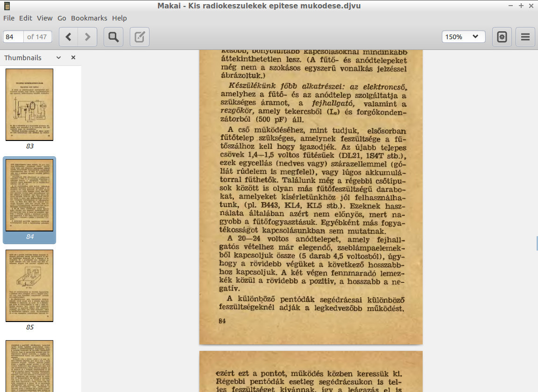Select the partially visible page 86 thumbnail
Screen dimensions: 538x392
click(29, 366)
